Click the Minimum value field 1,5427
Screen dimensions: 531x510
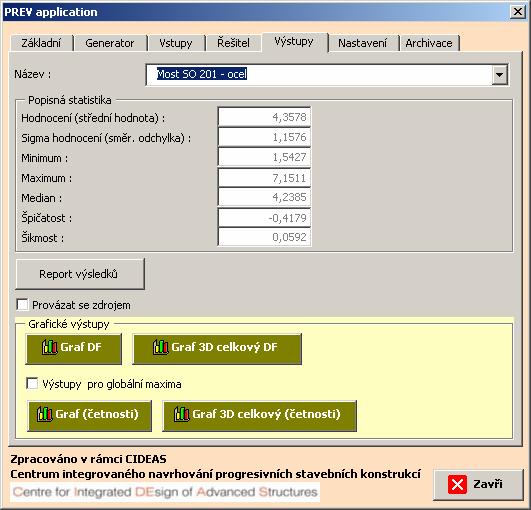coord(264,157)
